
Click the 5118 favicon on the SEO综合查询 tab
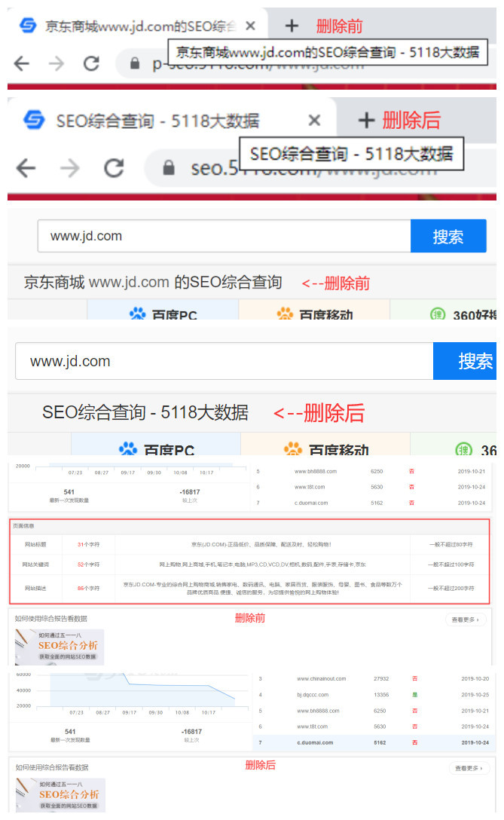click(x=34, y=120)
